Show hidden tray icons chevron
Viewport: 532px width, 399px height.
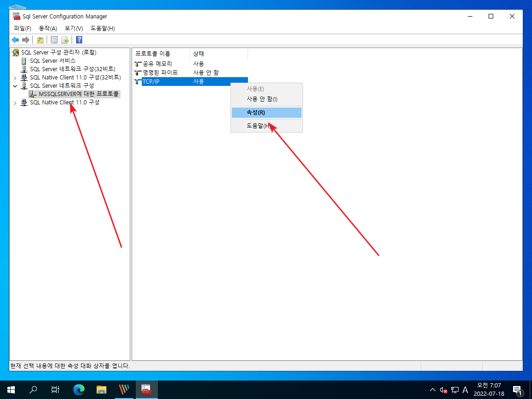[433, 390]
